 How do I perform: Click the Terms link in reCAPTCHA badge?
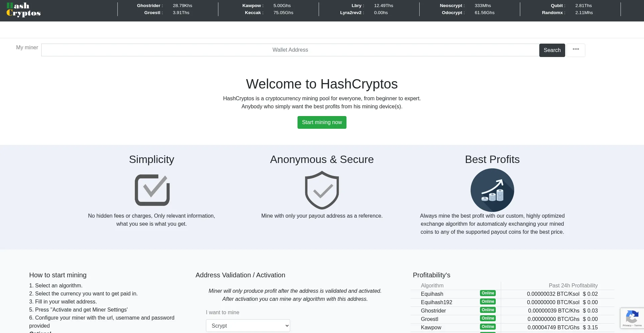tap(638, 326)
